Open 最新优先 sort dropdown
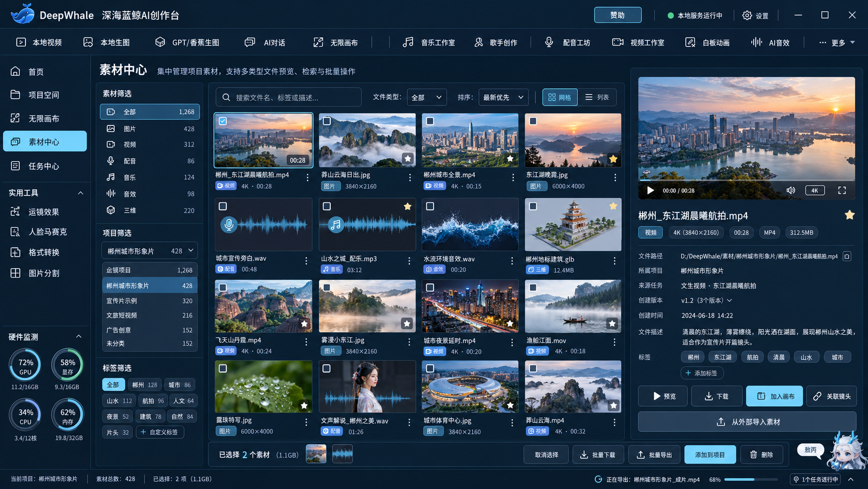The image size is (868, 489). click(x=503, y=97)
